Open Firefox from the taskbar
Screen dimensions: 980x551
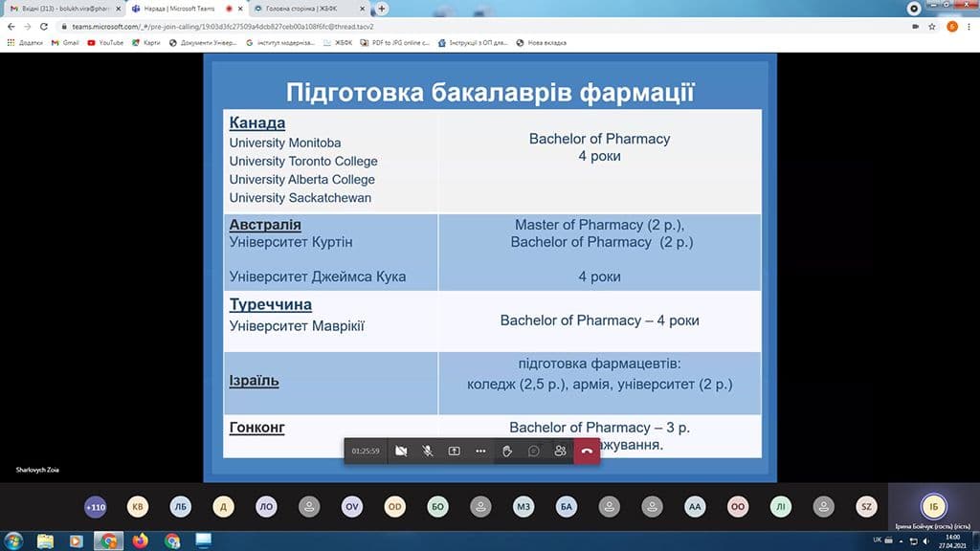click(x=140, y=540)
